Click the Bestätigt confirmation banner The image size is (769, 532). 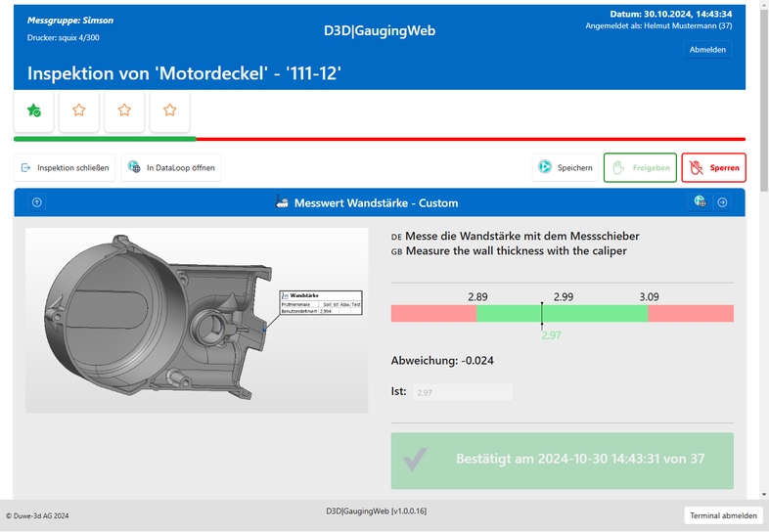pyautogui.click(x=562, y=461)
